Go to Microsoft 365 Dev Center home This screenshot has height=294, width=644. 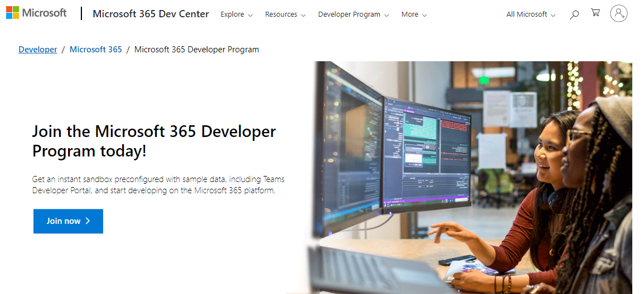pyautogui.click(x=151, y=14)
